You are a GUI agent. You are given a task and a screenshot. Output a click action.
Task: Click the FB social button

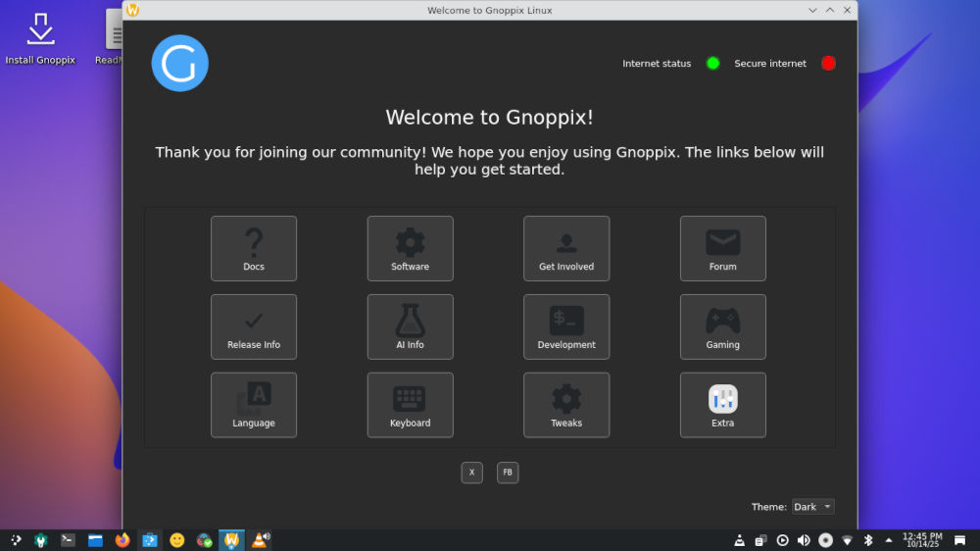click(508, 473)
